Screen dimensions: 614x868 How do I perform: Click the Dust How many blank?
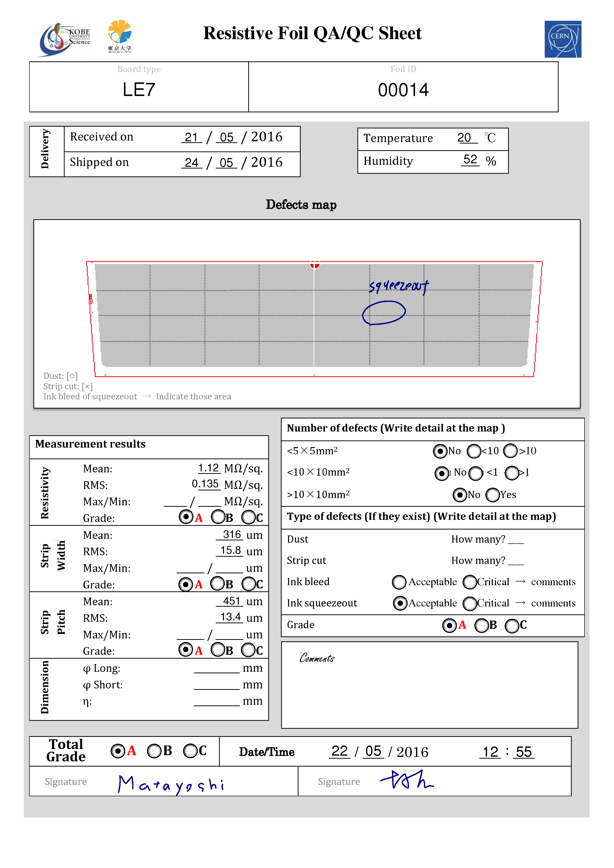point(516,539)
